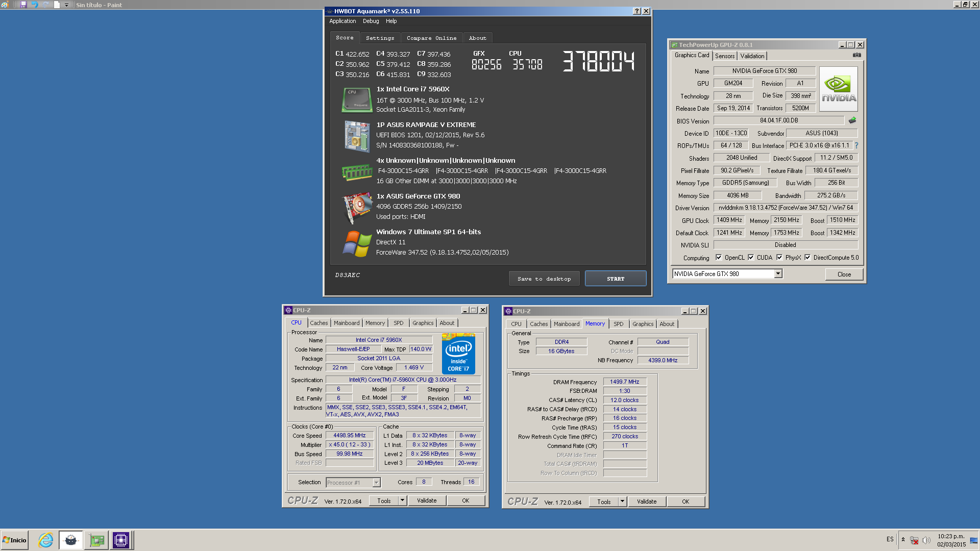Click the BIOS save chip icon in GPU-Z
Image resolution: width=980 pixels, height=551 pixels.
pyautogui.click(x=852, y=120)
